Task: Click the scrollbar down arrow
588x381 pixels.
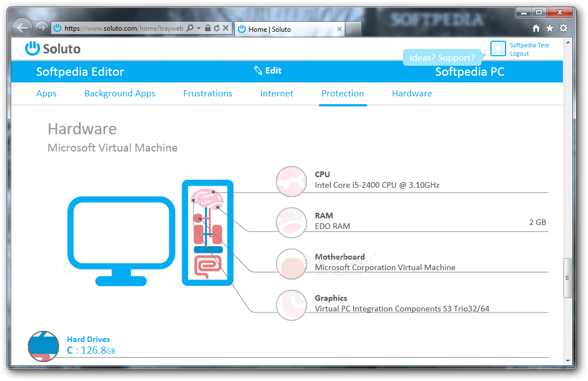Action: pos(567,360)
